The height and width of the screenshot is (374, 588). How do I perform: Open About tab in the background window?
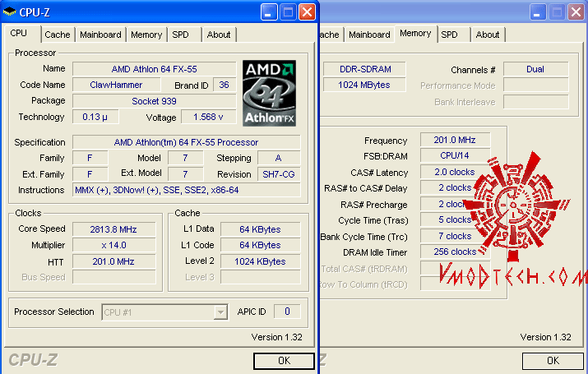(x=488, y=35)
